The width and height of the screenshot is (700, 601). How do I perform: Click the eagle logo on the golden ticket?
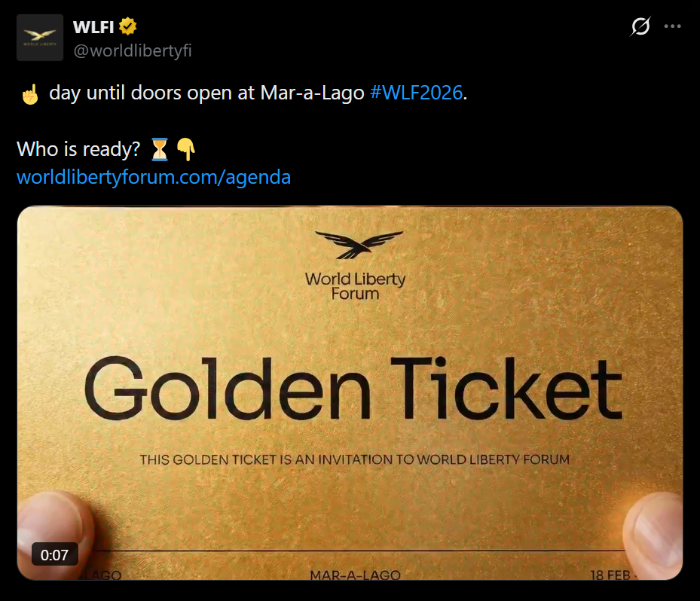click(359, 245)
